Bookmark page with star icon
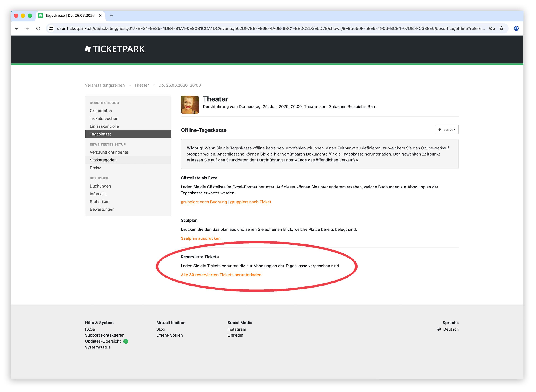 501,28
